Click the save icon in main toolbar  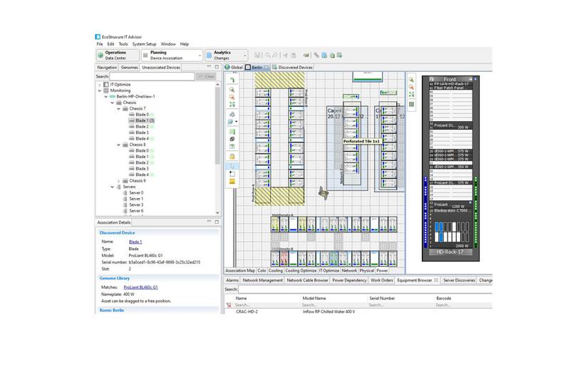[257, 55]
